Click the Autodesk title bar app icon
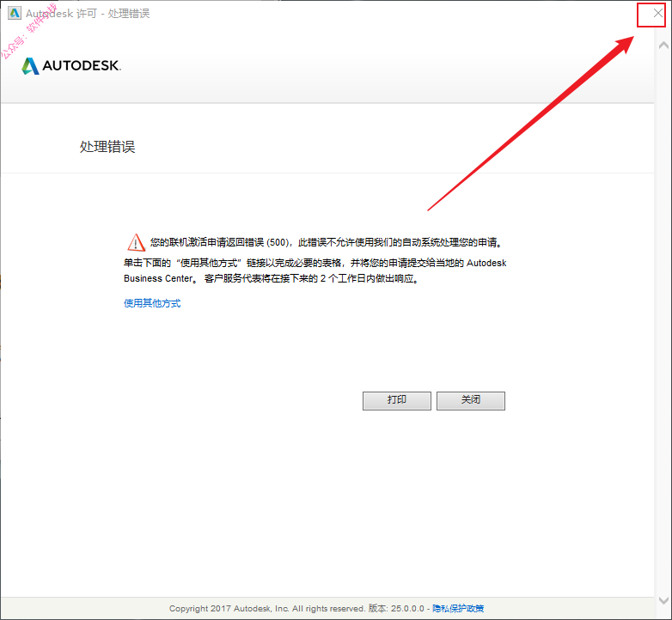 (14, 13)
